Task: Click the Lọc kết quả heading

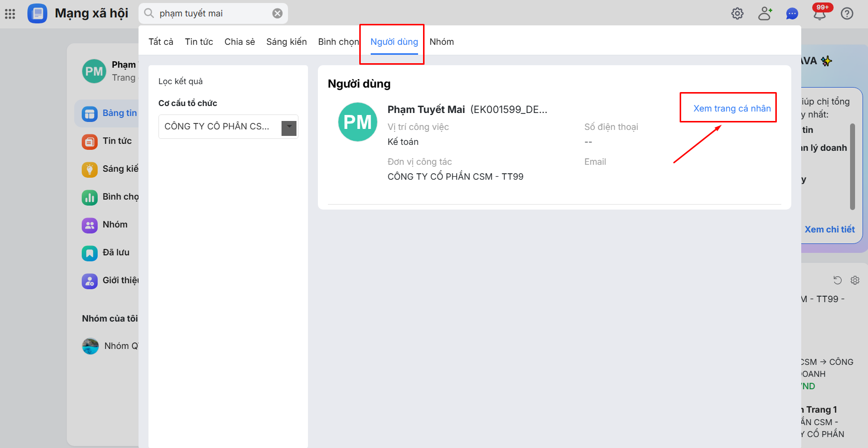Action: (x=180, y=81)
